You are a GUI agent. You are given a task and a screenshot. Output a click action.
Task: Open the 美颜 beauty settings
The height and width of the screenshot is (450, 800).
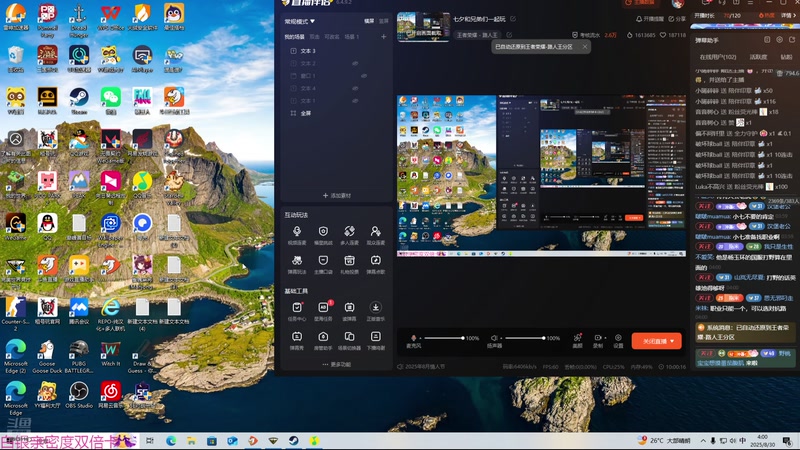click(x=577, y=340)
